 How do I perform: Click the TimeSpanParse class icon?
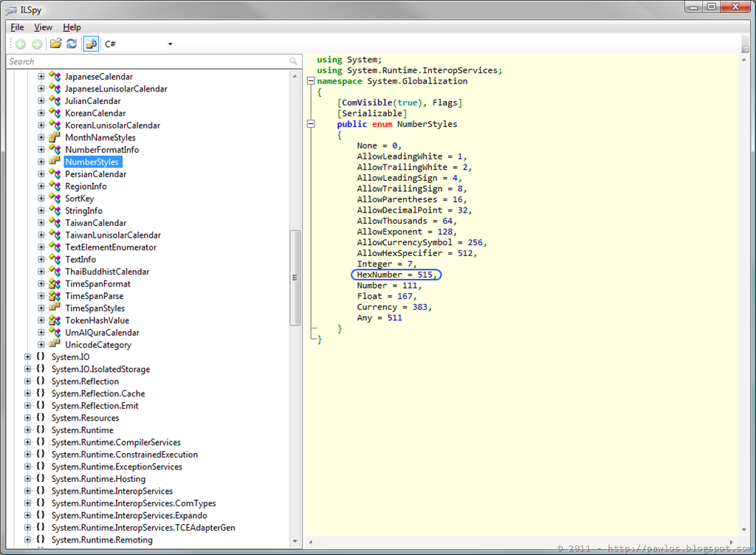click(x=55, y=296)
